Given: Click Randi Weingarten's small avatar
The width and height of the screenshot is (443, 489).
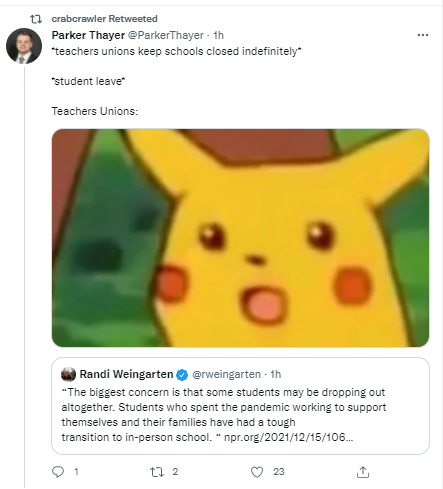Looking at the screenshot, I should [x=68, y=374].
